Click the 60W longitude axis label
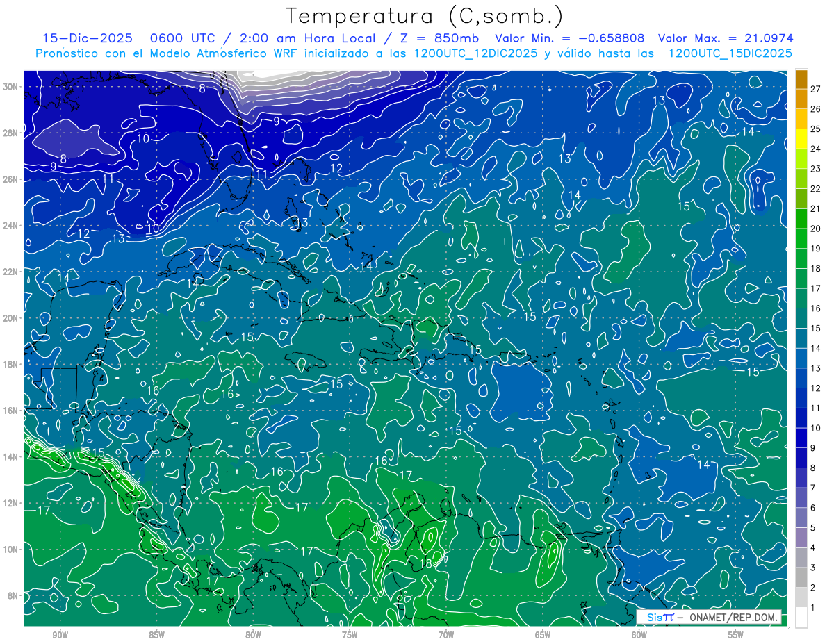This screenshot has height=644, width=834. [x=639, y=635]
